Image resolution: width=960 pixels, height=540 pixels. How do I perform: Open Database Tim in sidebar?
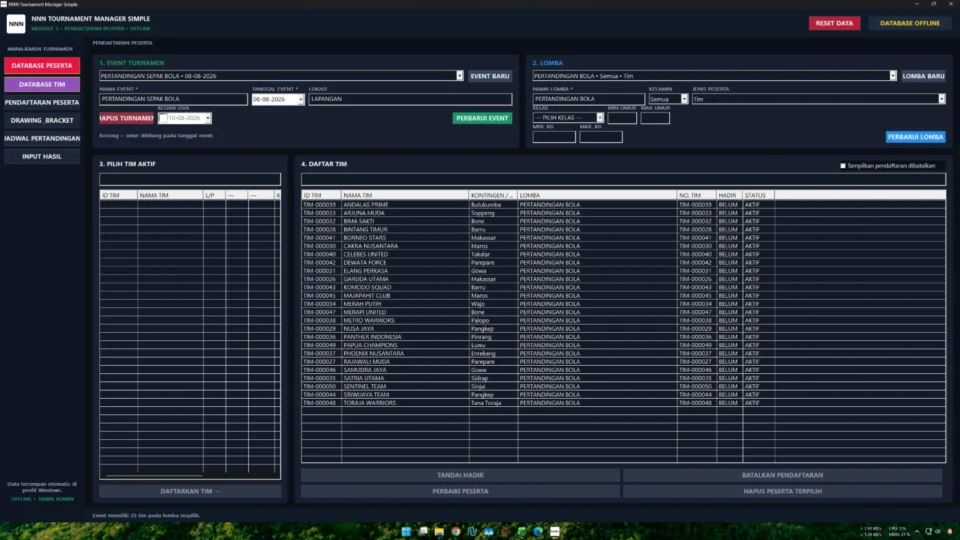point(42,84)
